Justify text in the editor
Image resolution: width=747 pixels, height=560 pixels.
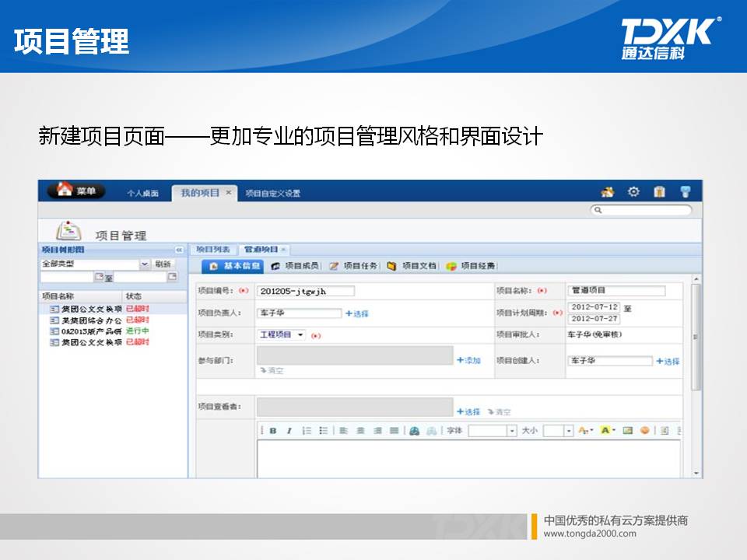(394, 430)
